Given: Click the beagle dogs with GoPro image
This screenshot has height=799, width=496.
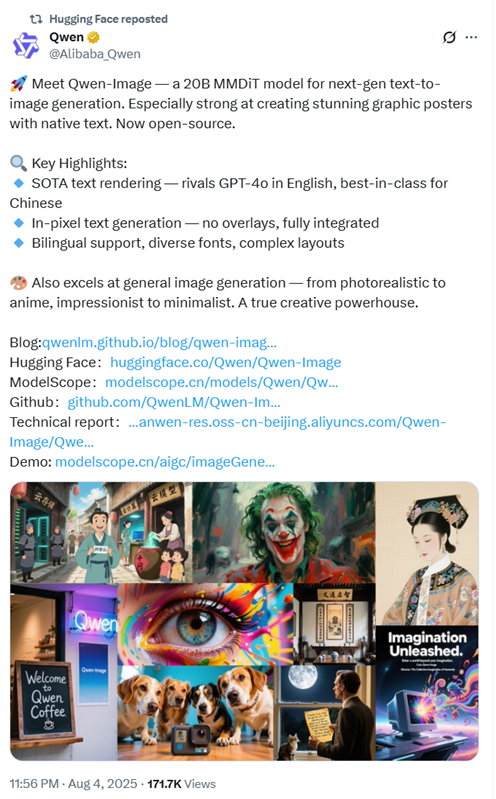Looking at the screenshot, I should coord(195,713).
